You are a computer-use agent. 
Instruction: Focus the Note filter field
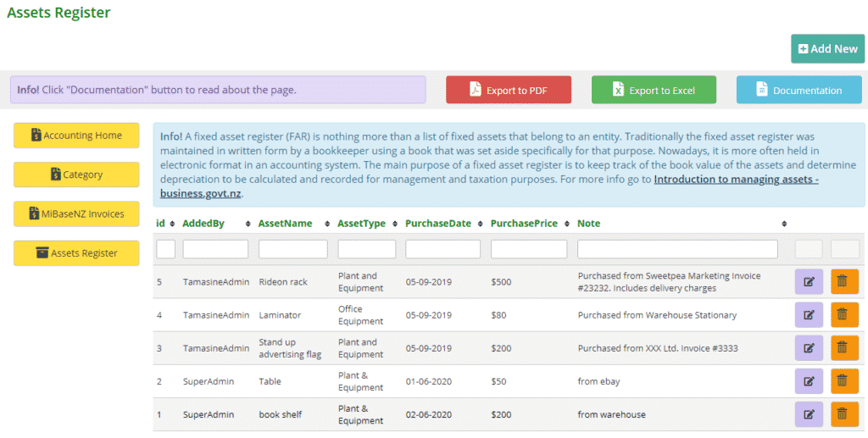677,249
